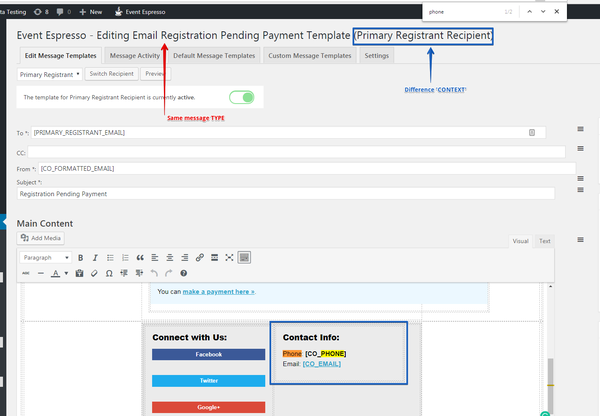The width and height of the screenshot is (600, 416).
Task: Click the Google+ button in template
Action: tap(208, 407)
